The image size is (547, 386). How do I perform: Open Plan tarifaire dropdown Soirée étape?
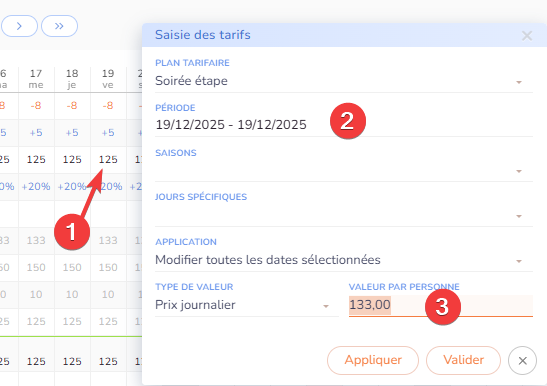click(344, 81)
